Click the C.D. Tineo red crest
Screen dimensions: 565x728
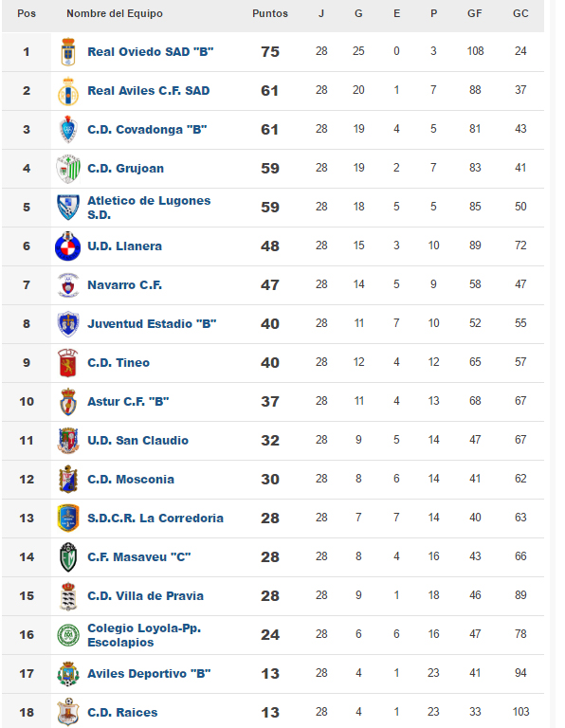68,363
